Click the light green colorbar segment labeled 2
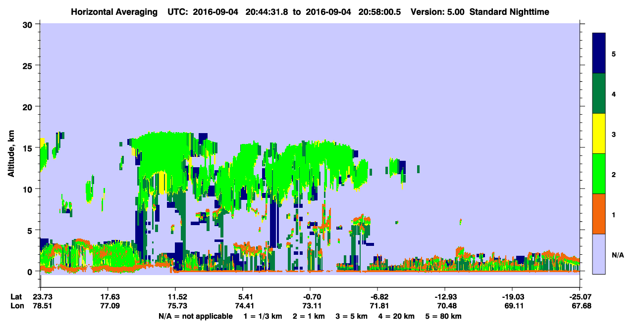The image size is (644, 330). click(x=599, y=174)
